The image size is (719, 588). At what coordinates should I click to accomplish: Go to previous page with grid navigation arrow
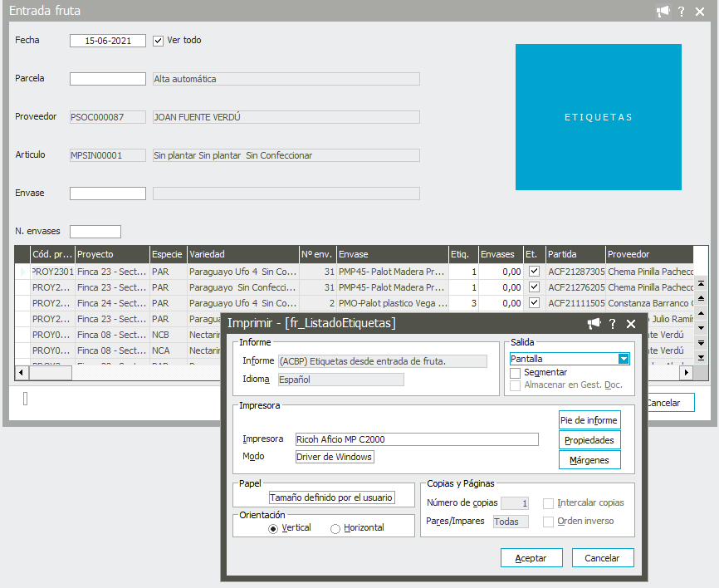click(701, 298)
